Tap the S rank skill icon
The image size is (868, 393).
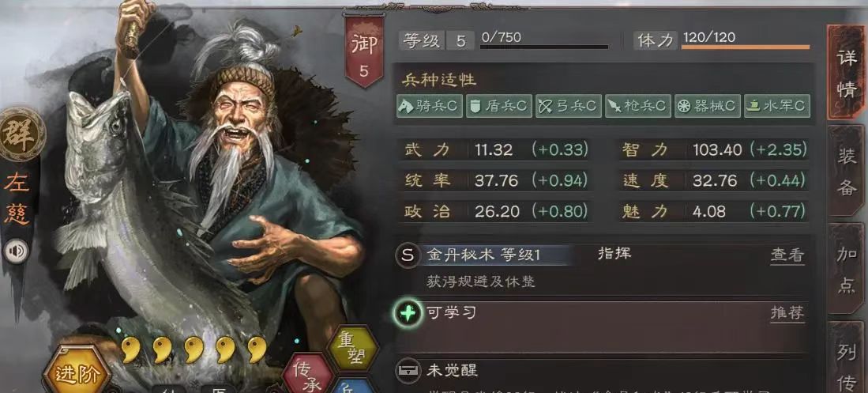tap(408, 255)
